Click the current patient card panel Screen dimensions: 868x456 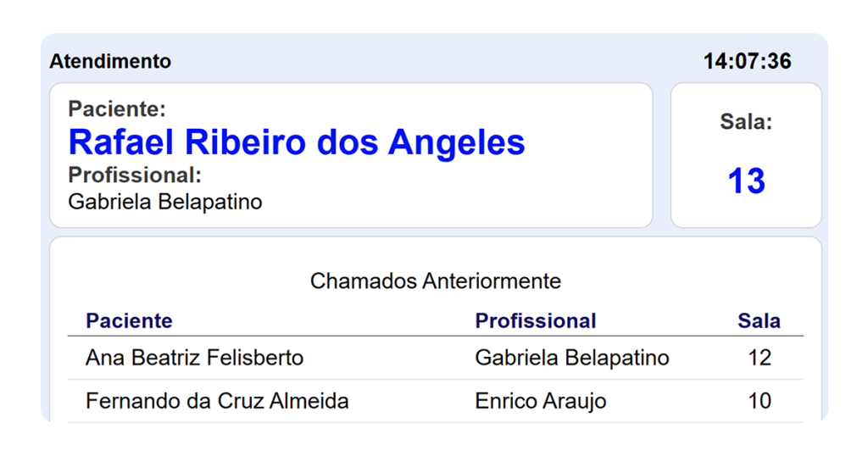coord(351,155)
